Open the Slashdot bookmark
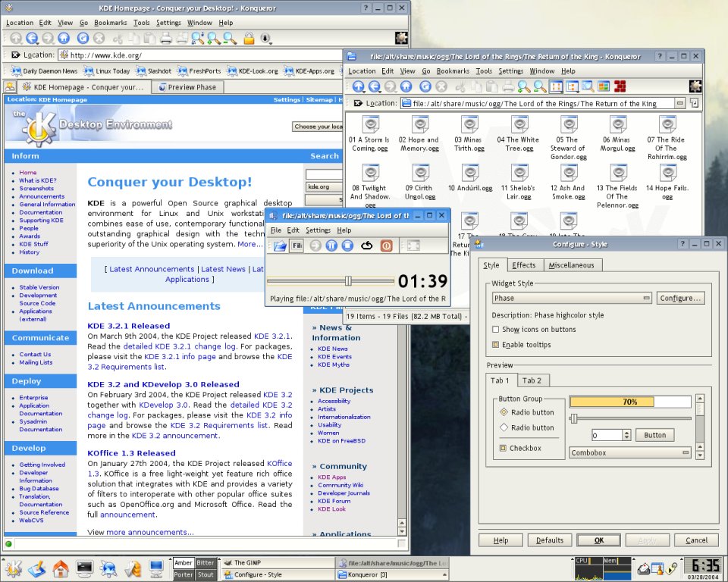 point(154,71)
